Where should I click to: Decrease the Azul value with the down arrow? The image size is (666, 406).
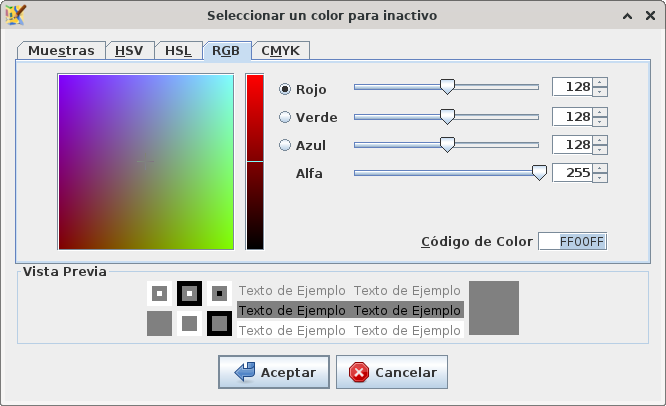click(x=600, y=149)
